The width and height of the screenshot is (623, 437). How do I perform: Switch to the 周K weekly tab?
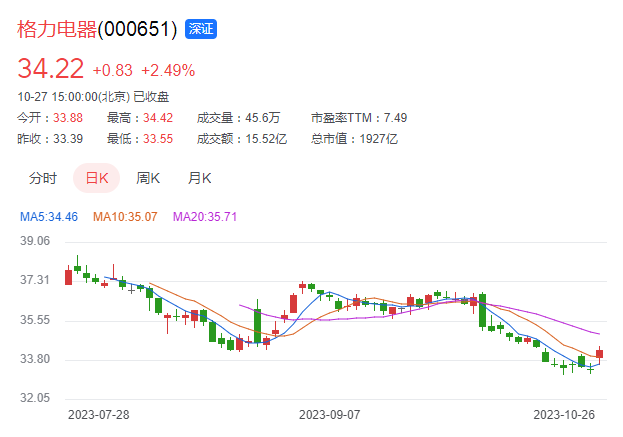click(x=148, y=178)
